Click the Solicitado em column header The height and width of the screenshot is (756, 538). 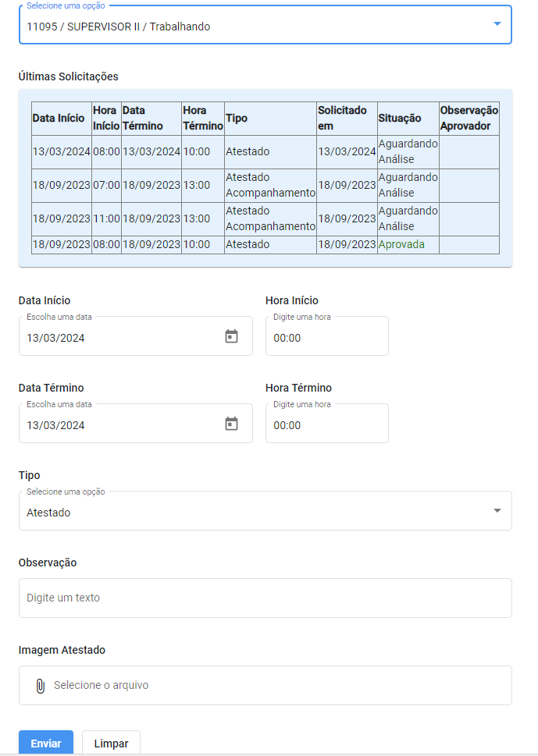click(347, 118)
